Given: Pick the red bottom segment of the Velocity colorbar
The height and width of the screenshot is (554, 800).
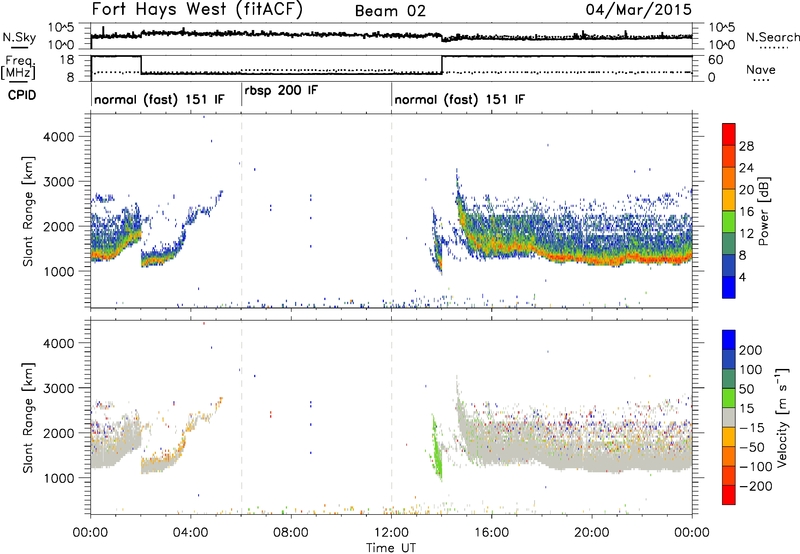Looking at the screenshot, I should (729, 495).
